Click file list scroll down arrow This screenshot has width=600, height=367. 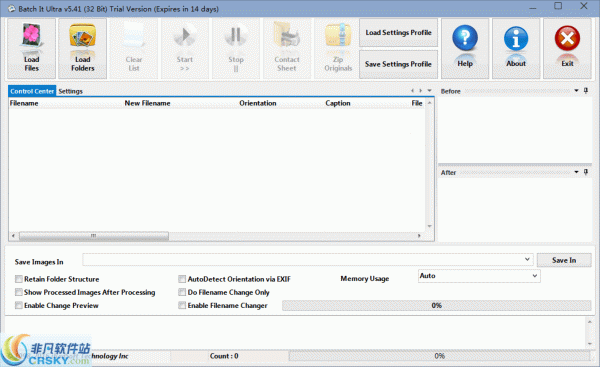pos(429,226)
